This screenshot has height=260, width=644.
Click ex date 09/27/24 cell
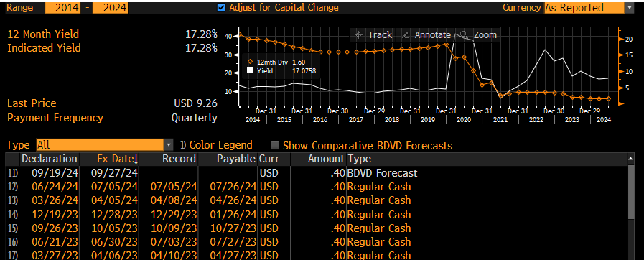click(x=115, y=173)
